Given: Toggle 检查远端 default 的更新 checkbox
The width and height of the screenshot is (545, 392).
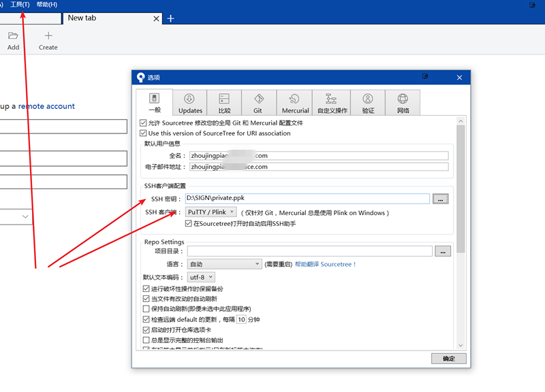Looking at the screenshot, I should pos(146,319).
